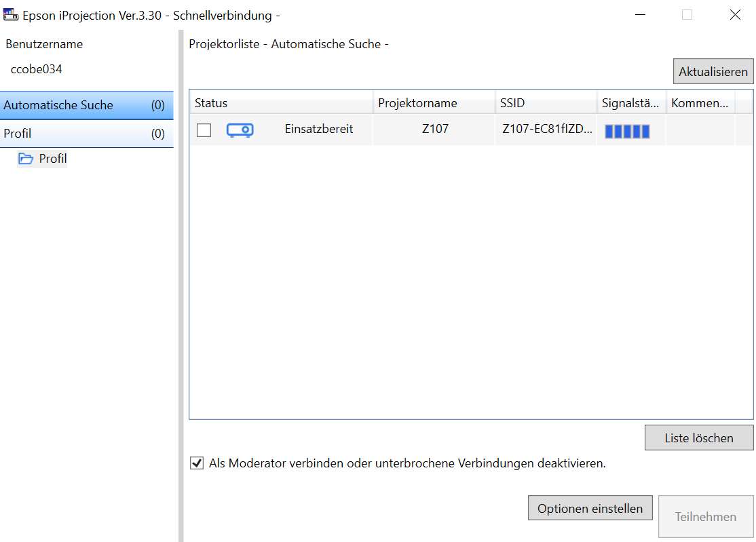
Task: Click the Signalstärke column header
Action: tap(632, 102)
